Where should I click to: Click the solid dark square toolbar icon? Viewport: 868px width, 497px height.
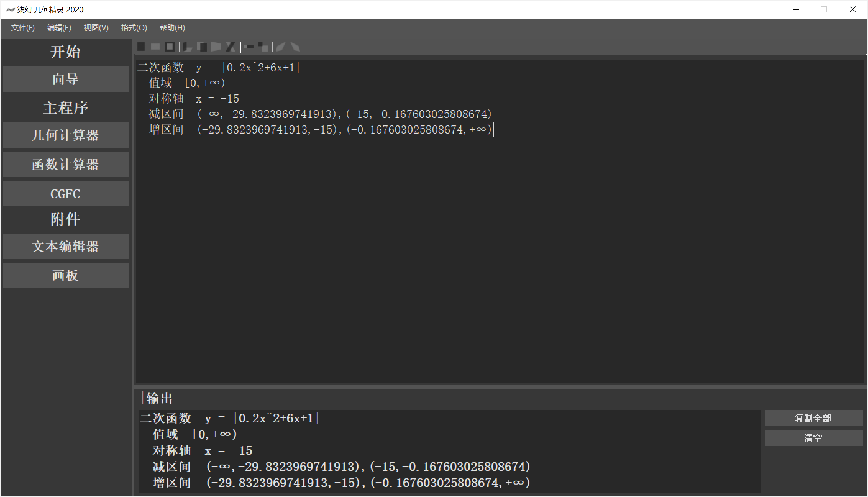[x=141, y=47]
